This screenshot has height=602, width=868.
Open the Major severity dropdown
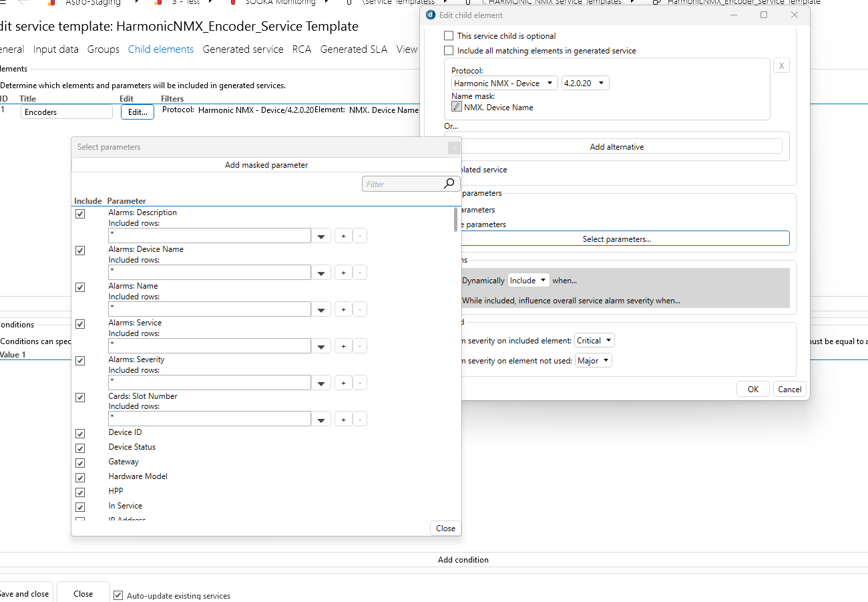[594, 361]
